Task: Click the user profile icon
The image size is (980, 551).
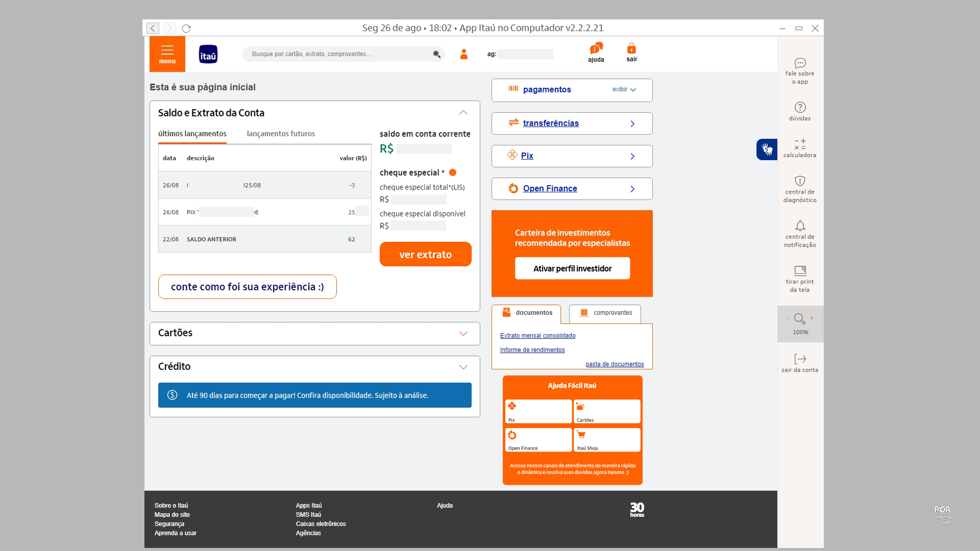Action: 463,54
